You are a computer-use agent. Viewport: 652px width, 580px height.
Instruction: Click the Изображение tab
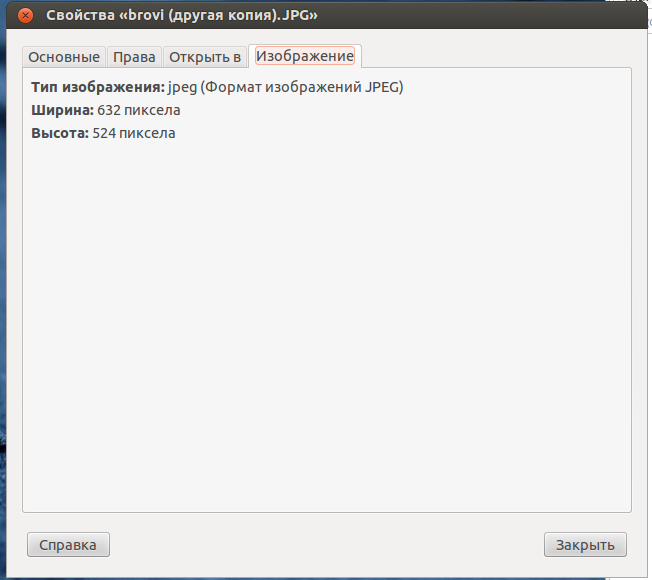pos(305,56)
